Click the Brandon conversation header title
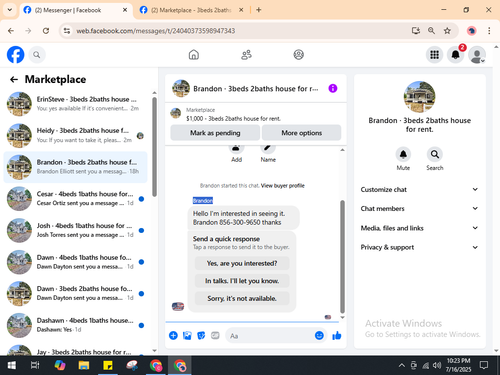This screenshot has height=375, width=500. pos(255,89)
